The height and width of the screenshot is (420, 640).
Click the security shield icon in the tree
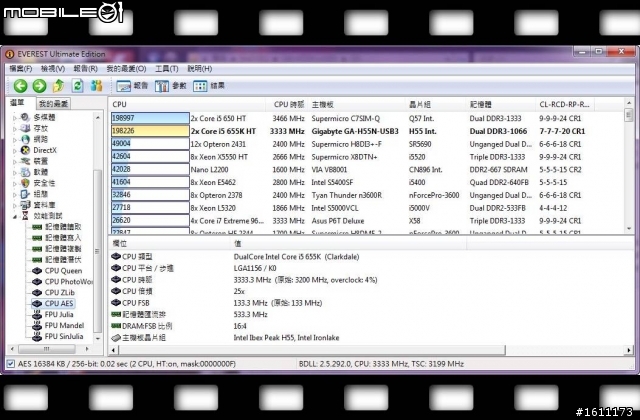click(x=25, y=183)
